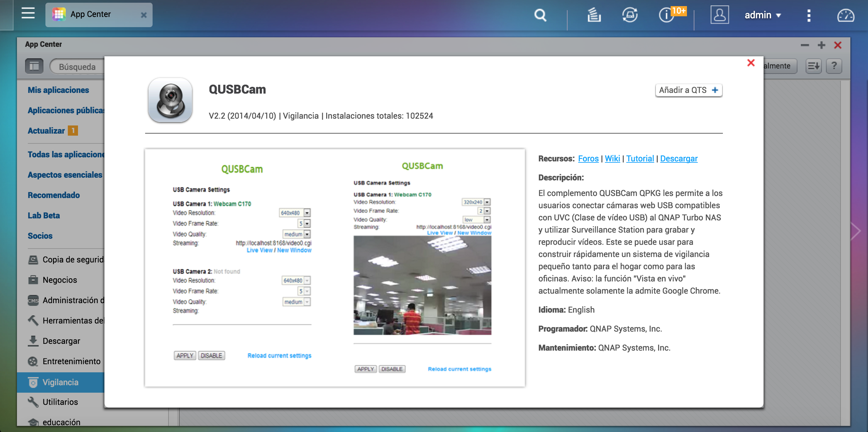Select Mis aplicaciones in sidebar
The image size is (868, 432).
(x=58, y=90)
